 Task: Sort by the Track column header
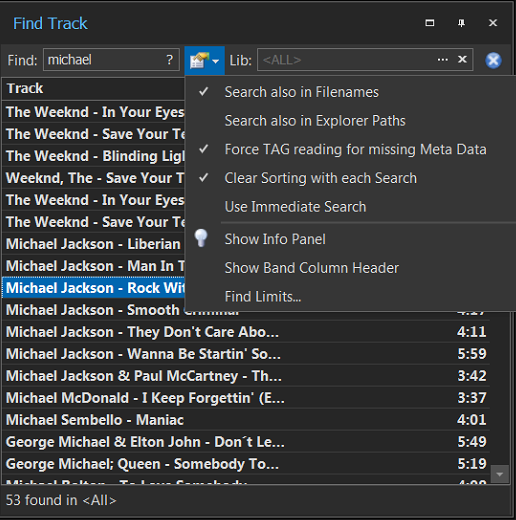click(93, 89)
